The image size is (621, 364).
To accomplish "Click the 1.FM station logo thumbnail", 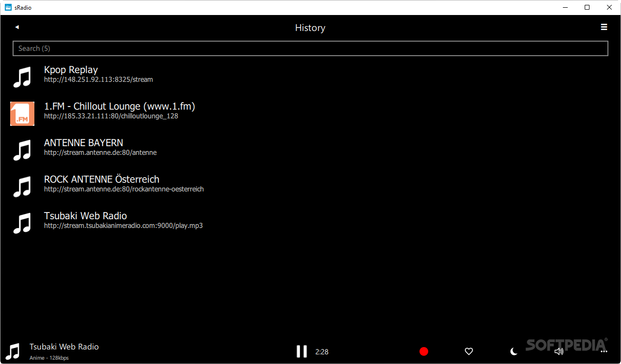I will [x=22, y=114].
